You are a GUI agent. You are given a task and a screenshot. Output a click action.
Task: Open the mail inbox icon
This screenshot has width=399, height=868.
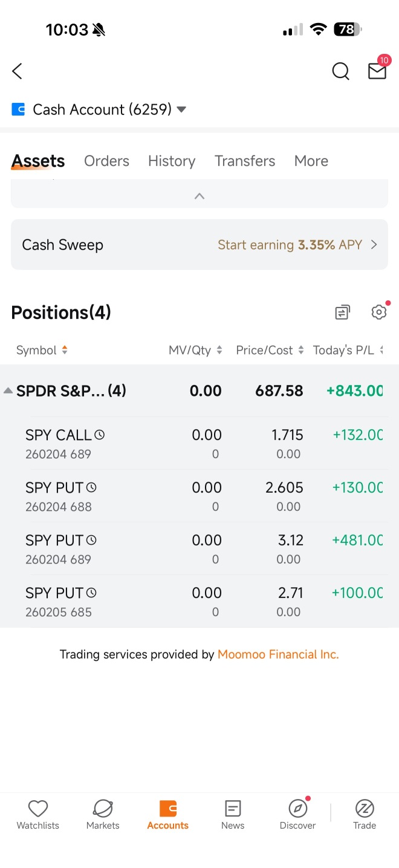tap(377, 71)
